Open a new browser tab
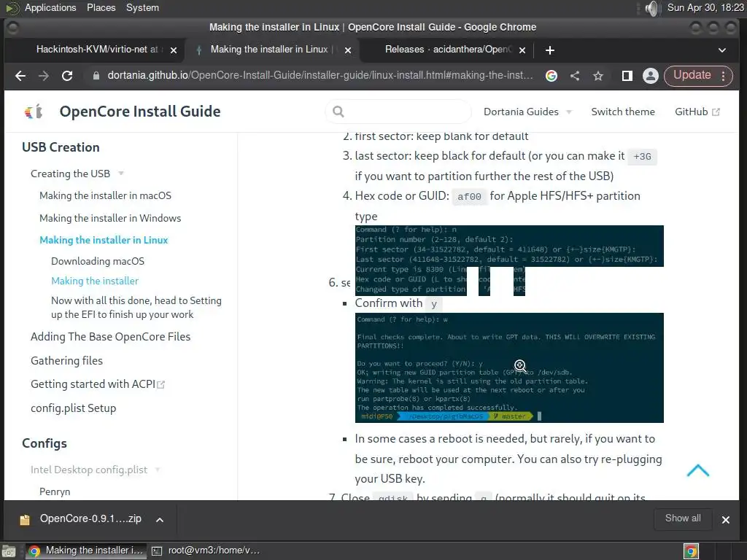The height and width of the screenshot is (560, 747). pos(550,50)
